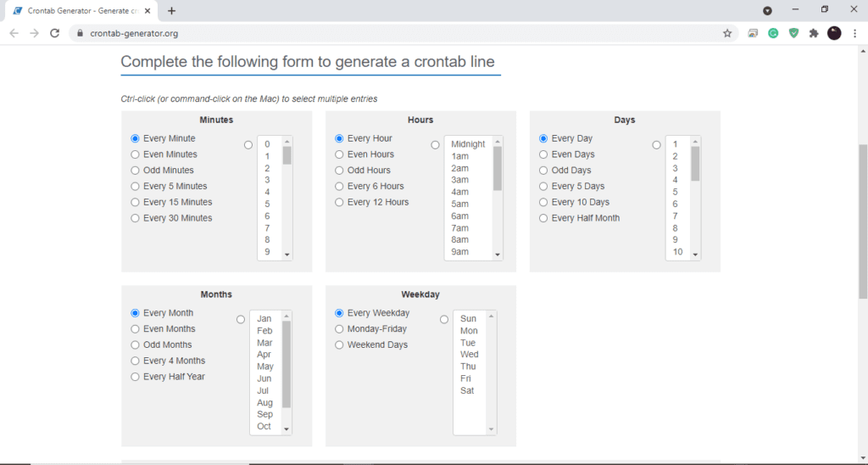
Task: Click the hours list scrollbar thumb
Action: (497, 169)
